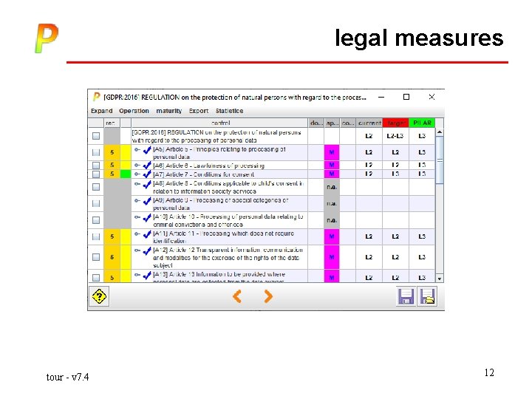Click the table scrollbar up arrow
This screenshot has width=532, height=399.
440,132
